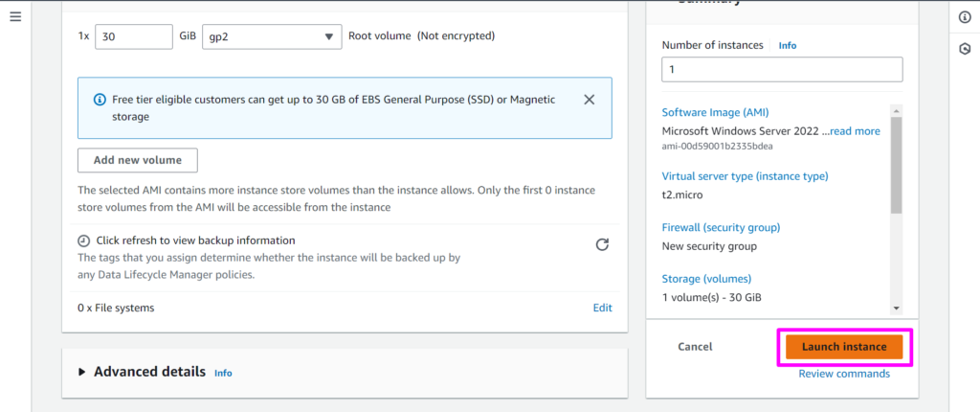980x412 pixels.
Task: Click the Cancel button
Action: pos(695,347)
